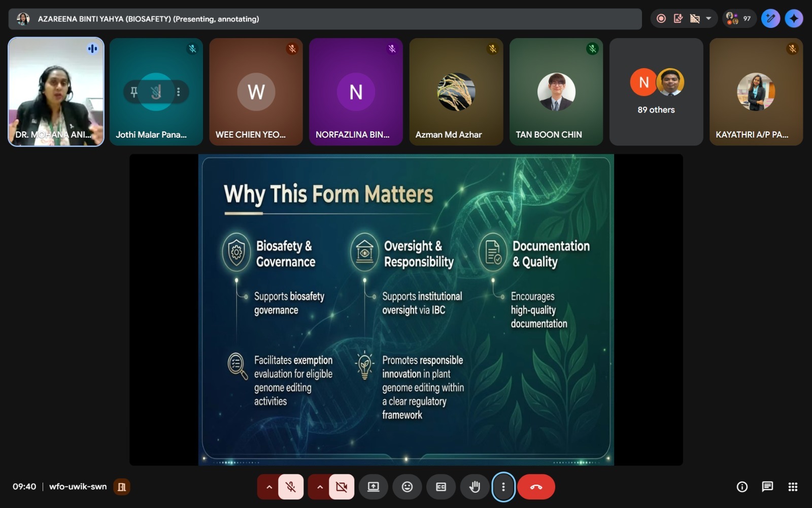This screenshot has height=508, width=812.
Task: Pin Jothi Malar's video tile
Action: click(134, 92)
